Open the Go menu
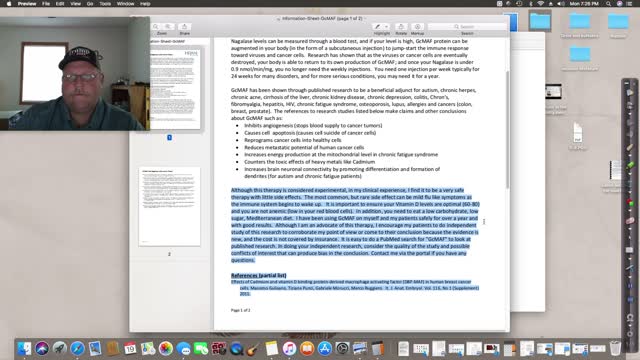The width and height of the screenshot is (640, 360). point(90,4)
